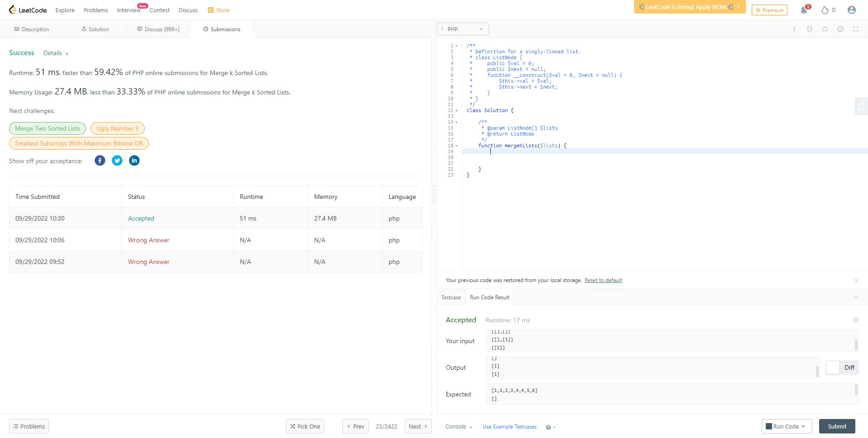Open the console help question dropdown

click(550, 427)
